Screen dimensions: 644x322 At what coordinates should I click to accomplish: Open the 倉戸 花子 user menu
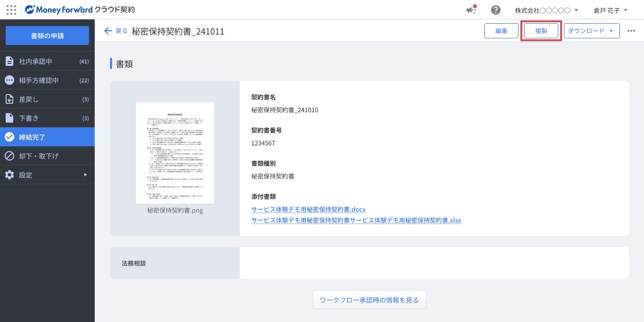(x=610, y=10)
